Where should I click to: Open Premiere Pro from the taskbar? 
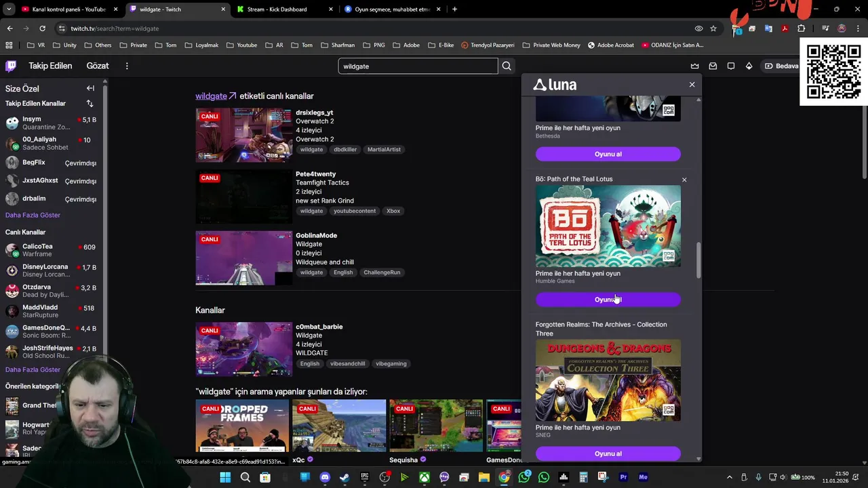click(x=623, y=477)
